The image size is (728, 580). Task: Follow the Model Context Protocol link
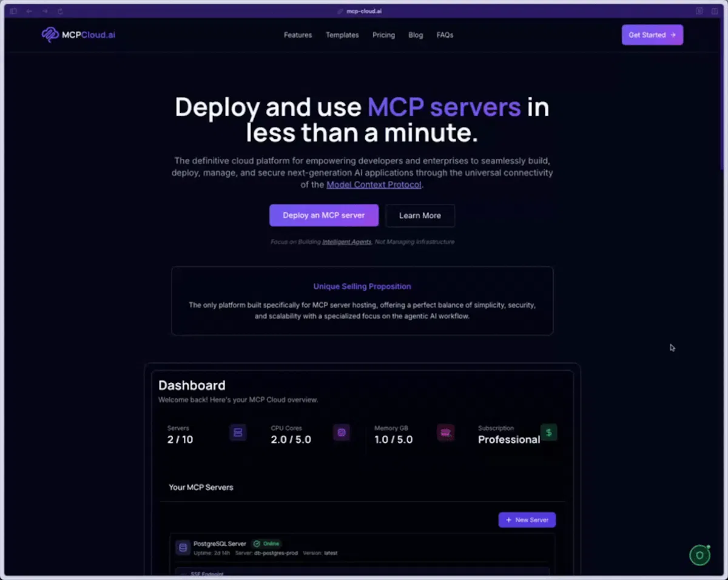(374, 184)
